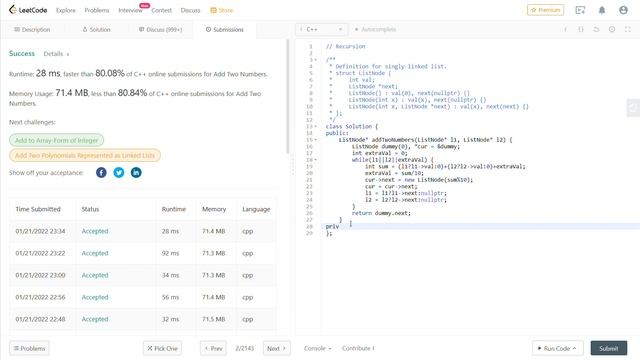This screenshot has width=640, height=360.
Task: Share acceptance on LinkedIn
Action: (x=136, y=173)
